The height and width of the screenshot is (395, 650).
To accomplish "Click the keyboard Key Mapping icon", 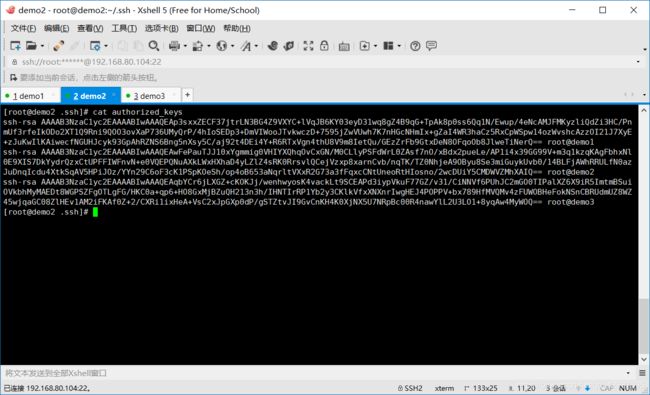I will [x=344, y=46].
